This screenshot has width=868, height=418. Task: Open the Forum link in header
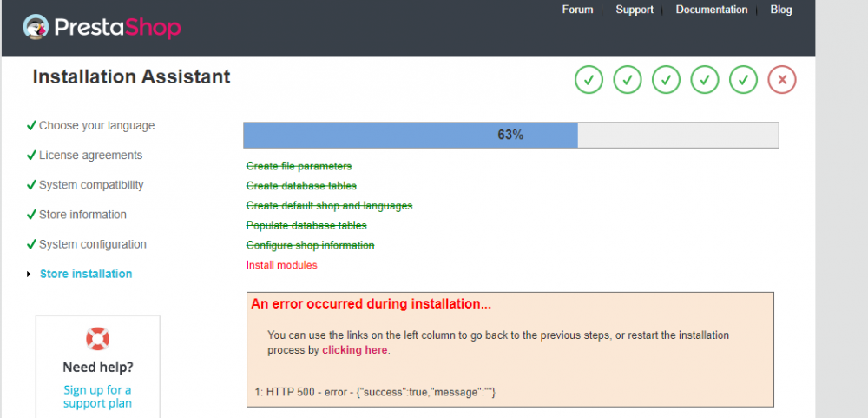click(577, 10)
